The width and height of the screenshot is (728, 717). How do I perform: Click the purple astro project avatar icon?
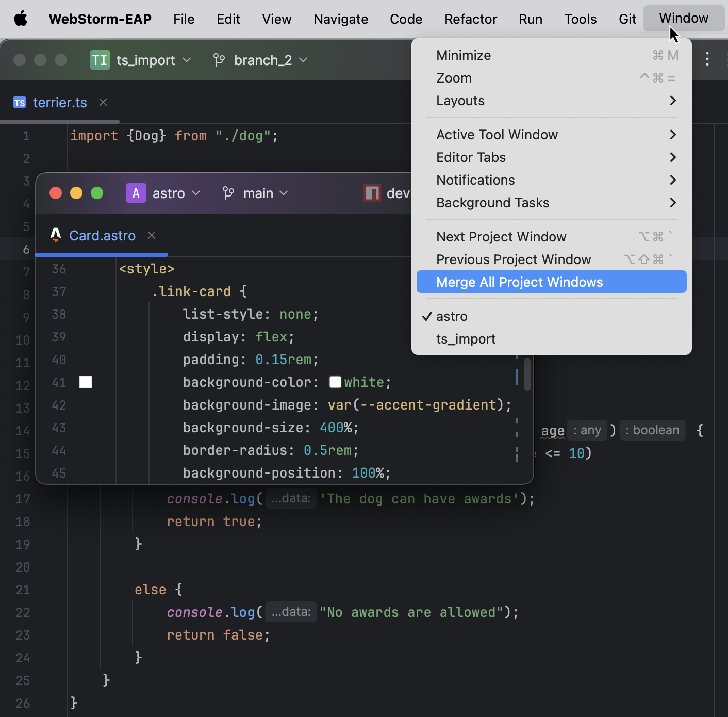(x=136, y=193)
